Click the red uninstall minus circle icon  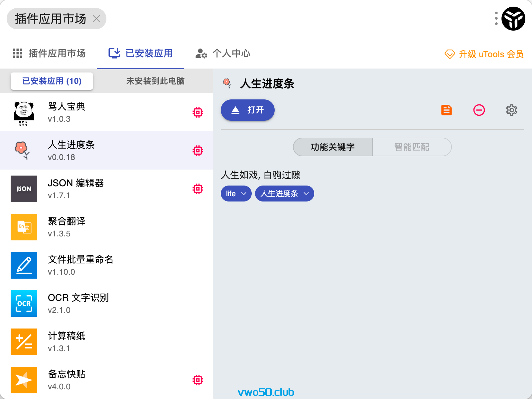pos(479,110)
